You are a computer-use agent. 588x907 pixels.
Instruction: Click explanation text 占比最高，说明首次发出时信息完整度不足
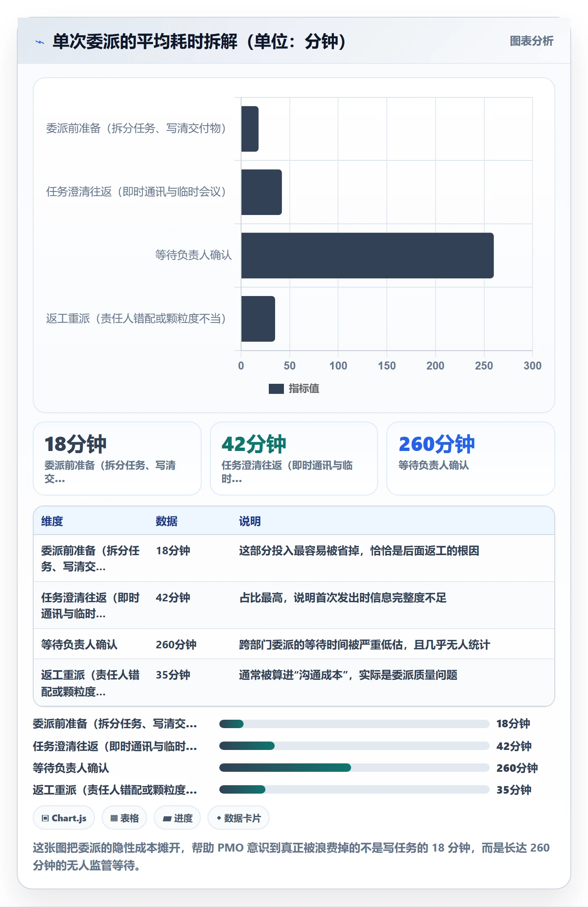coord(343,598)
